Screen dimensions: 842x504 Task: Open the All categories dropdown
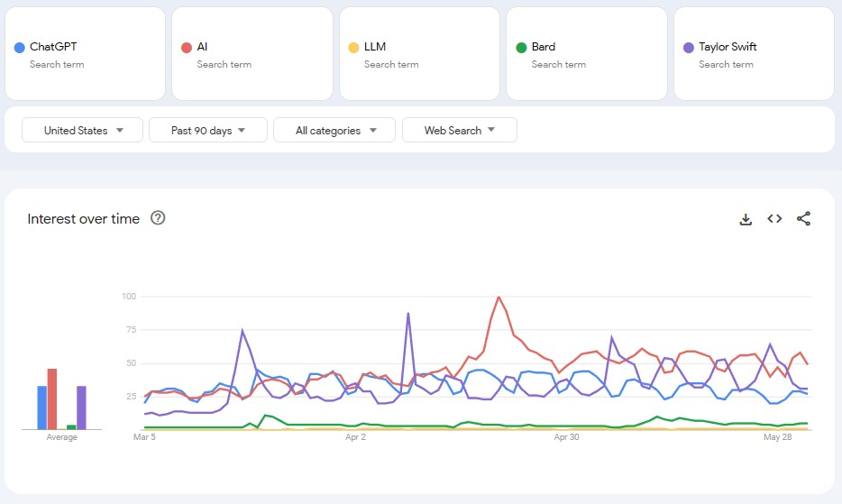[x=334, y=130]
